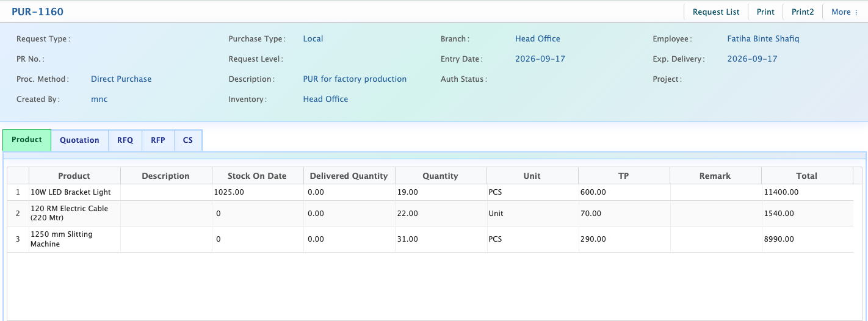Viewport: 868px width, 321px height.
Task: Click the Purchase Type value Local
Action: pyautogui.click(x=313, y=38)
